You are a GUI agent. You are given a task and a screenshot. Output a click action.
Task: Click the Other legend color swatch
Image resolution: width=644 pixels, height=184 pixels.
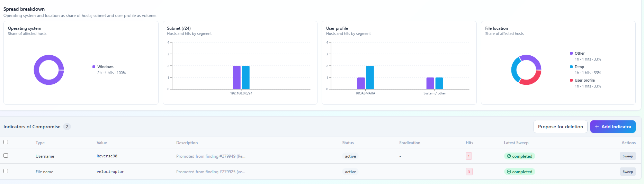[x=571, y=53]
